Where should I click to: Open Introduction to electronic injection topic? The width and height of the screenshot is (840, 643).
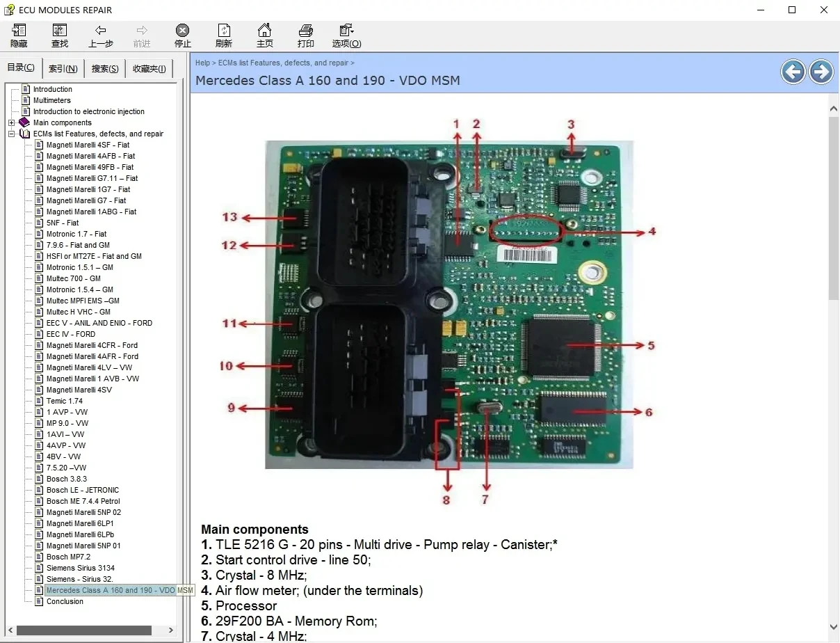89,111
